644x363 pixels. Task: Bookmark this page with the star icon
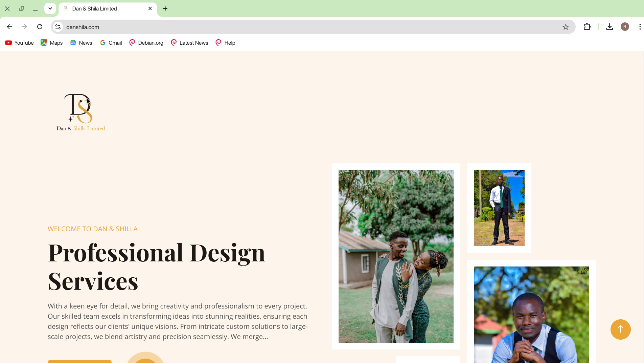(x=566, y=27)
